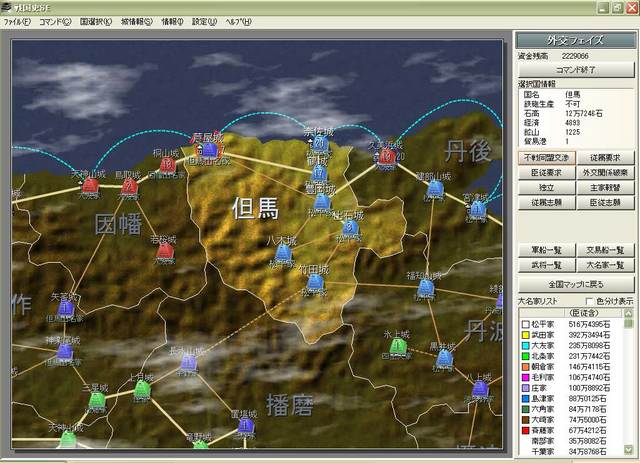Click the 臣従要求 button
Image resolution: width=640 pixels, height=463 pixels.
point(547,173)
